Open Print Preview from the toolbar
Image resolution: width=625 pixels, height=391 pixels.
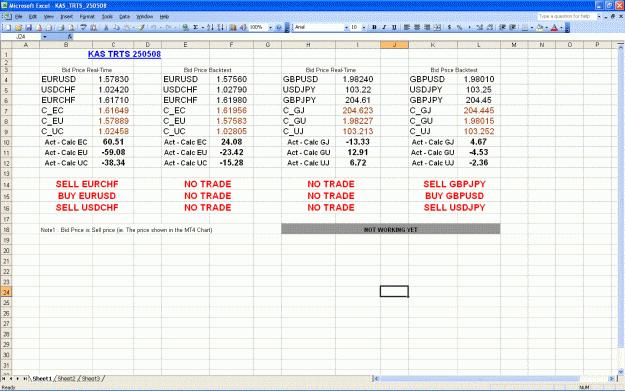pos(71,27)
